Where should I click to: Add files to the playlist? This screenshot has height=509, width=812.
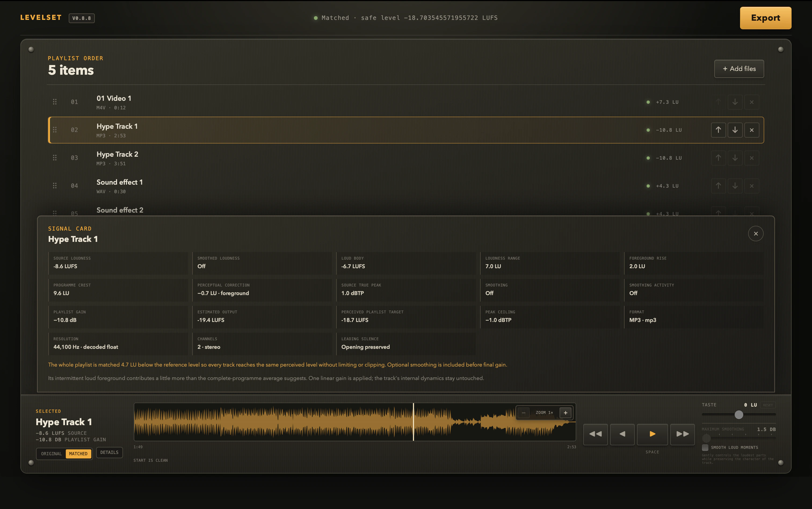(739, 69)
